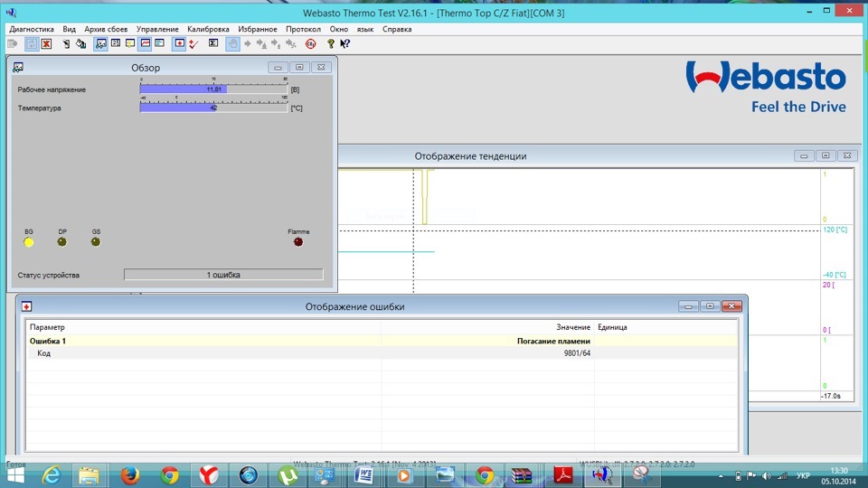Maximize the Отображение тенденции window
The height and width of the screenshot is (488, 868).
pos(826,156)
